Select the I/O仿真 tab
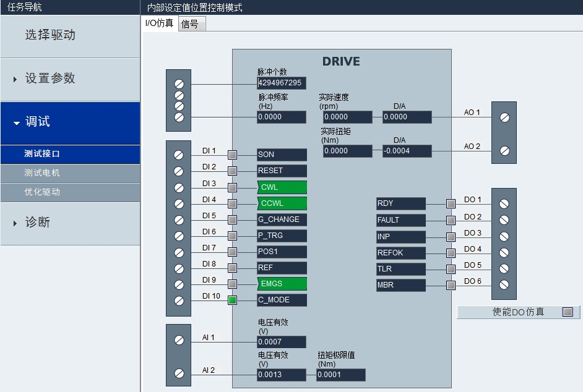This screenshot has height=392, width=583. tap(159, 23)
